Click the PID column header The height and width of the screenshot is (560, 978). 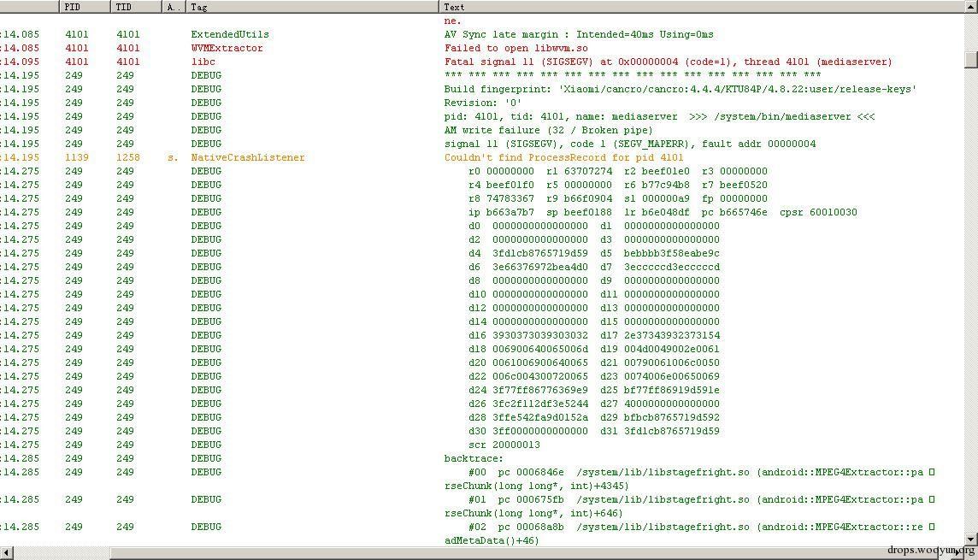pyautogui.click(x=84, y=7)
